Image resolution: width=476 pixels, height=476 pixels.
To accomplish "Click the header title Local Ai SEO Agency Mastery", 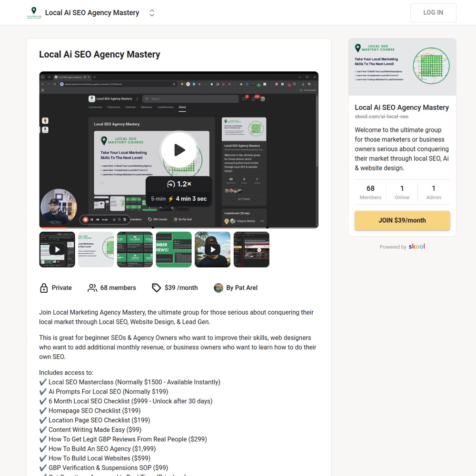I will click(92, 13).
